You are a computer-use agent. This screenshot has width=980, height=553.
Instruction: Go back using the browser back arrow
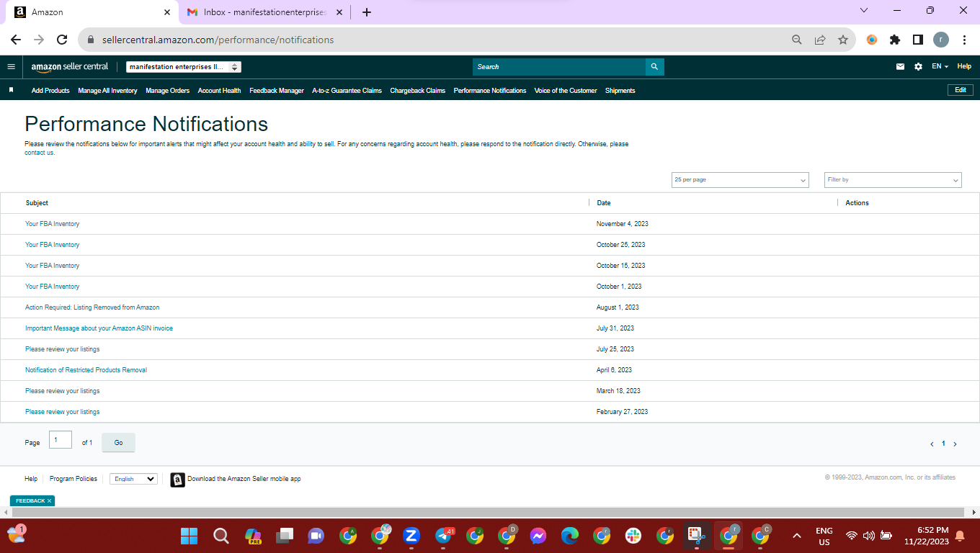(x=16, y=40)
